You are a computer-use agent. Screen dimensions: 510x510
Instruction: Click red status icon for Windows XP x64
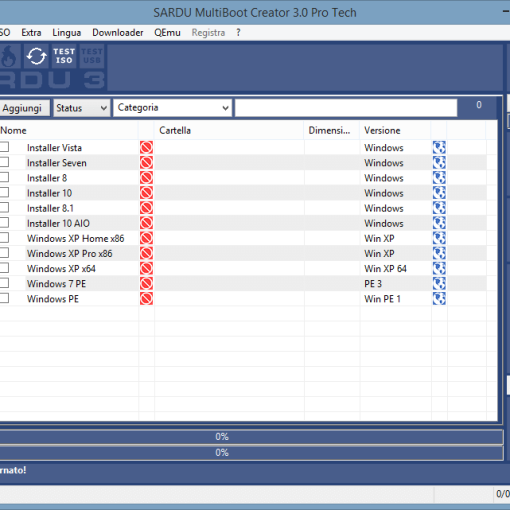146,268
